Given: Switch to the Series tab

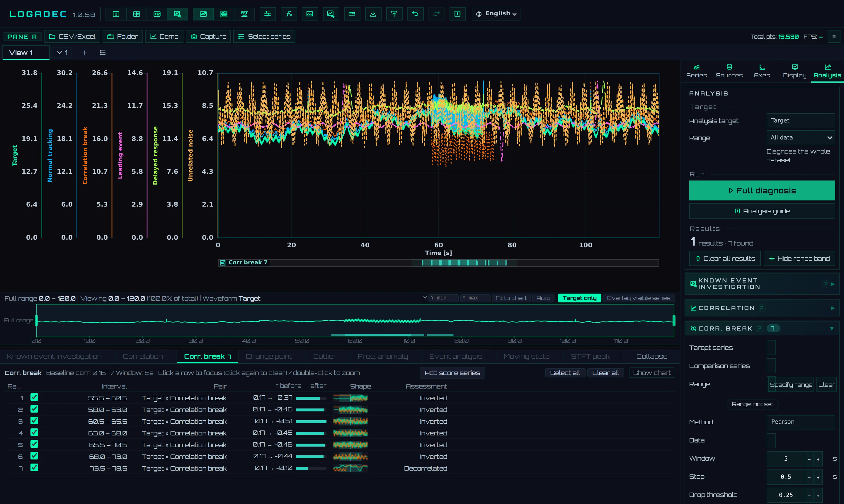Looking at the screenshot, I should [x=696, y=71].
